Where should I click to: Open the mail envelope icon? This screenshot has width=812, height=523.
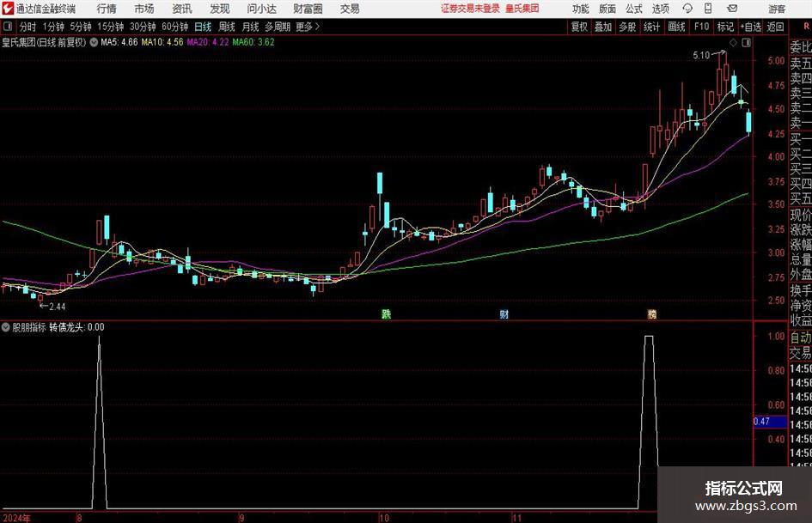pyautogui.click(x=732, y=9)
